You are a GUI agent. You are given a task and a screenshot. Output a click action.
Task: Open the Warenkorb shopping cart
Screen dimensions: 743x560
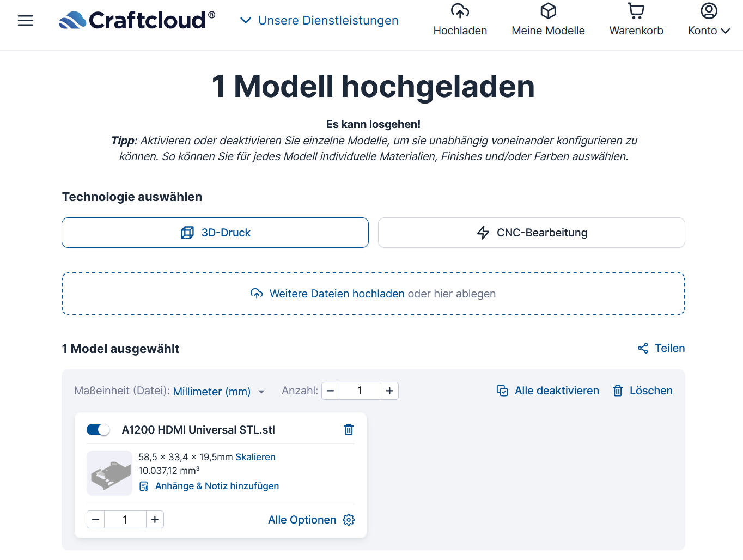(636, 11)
